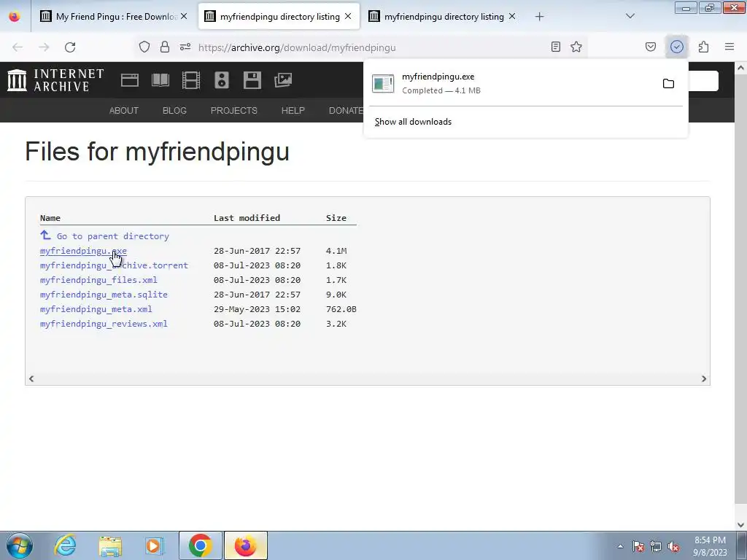Viewport: 747px width, 560px height.
Task: Switch to Chrome on taskbar
Action: tap(200, 545)
